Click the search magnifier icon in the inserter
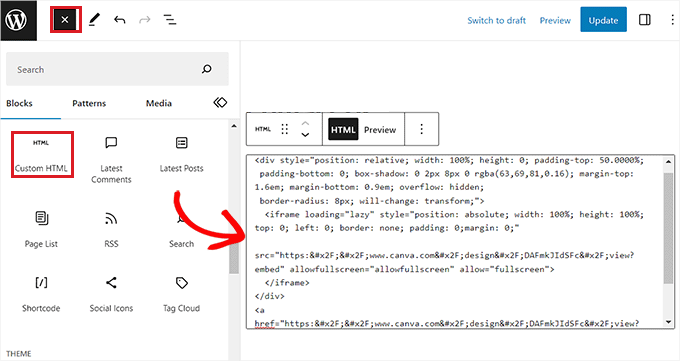 point(207,69)
